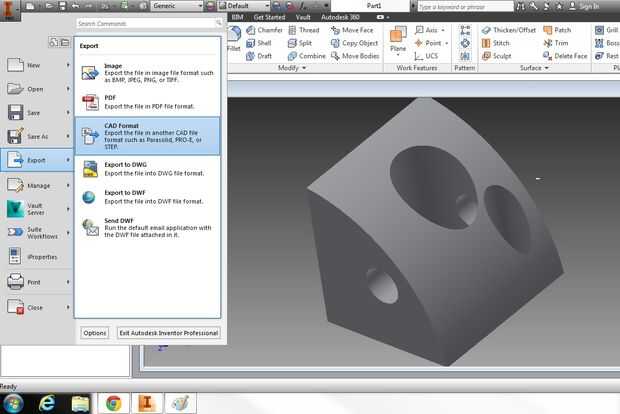The height and width of the screenshot is (414, 620).
Task: Expand the Modify panel dropdown
Action: [x=292, y=68]
